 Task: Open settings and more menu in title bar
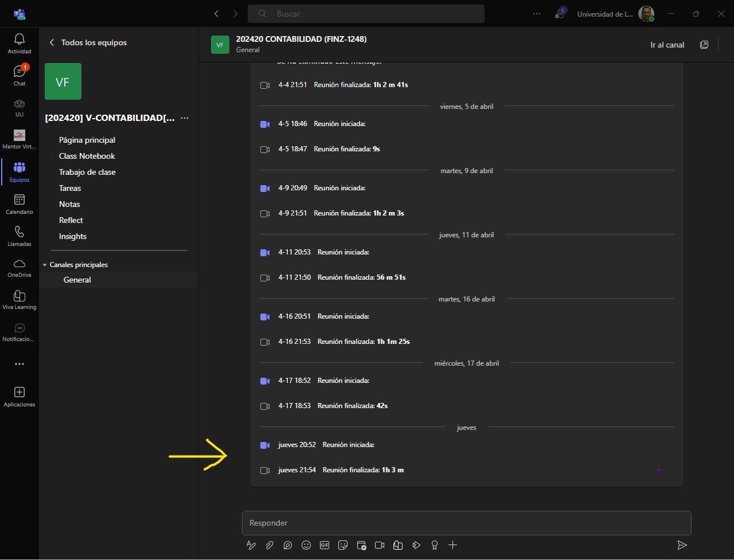pyautogui.click(x=537, y=14)
